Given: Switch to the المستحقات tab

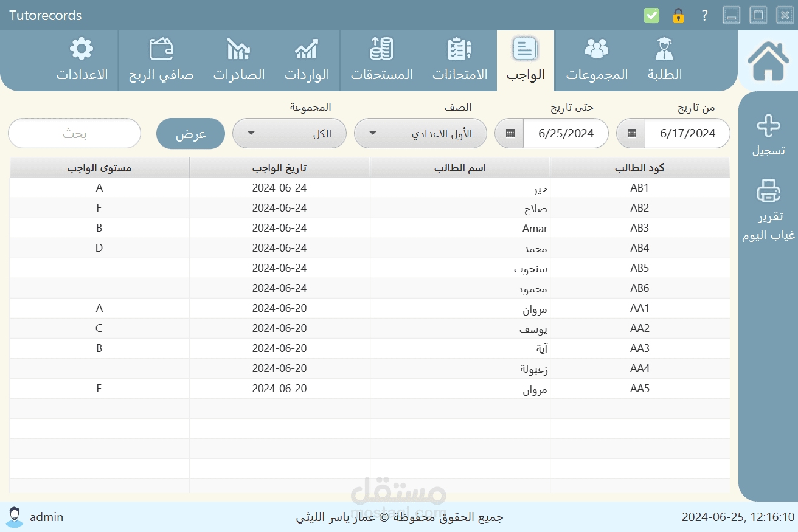Looking at the screenshot, I should point(381,61).
